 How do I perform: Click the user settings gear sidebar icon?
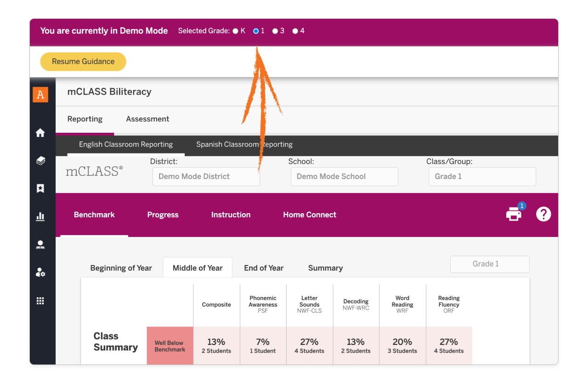[40, 272]
